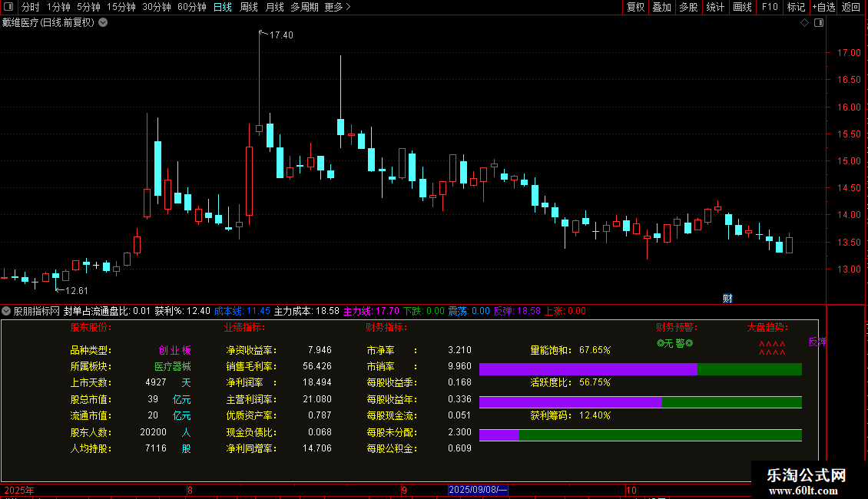The image size is (868, 499).
Task: Expand the 更多 periods list
Action: (337, 8)
